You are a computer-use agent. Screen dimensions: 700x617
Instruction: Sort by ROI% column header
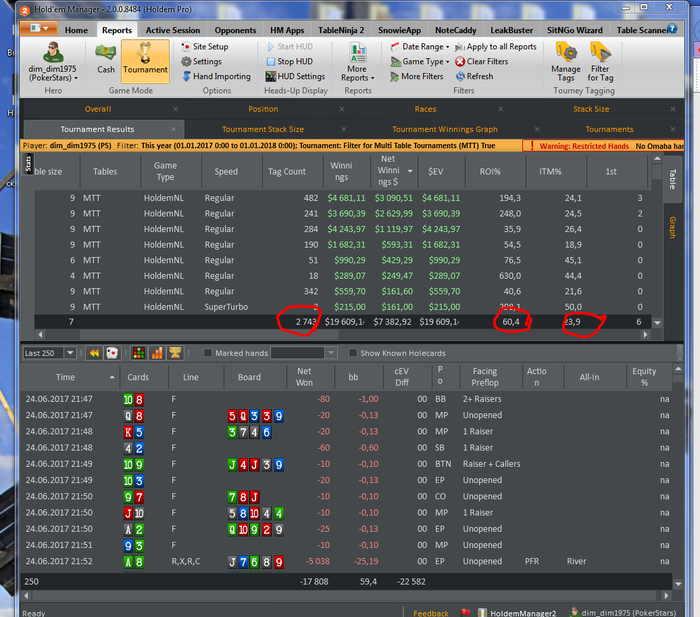click(490, 171)
